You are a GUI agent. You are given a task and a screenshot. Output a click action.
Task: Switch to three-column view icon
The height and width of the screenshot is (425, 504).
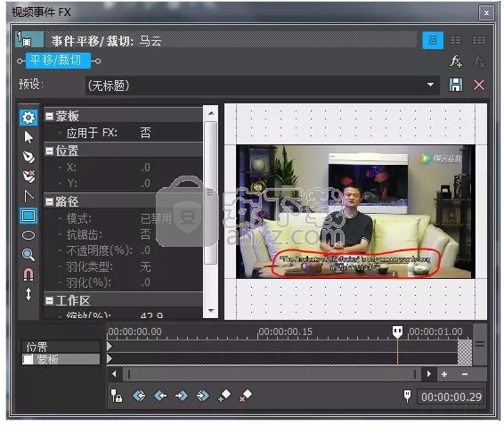[479, 40]
